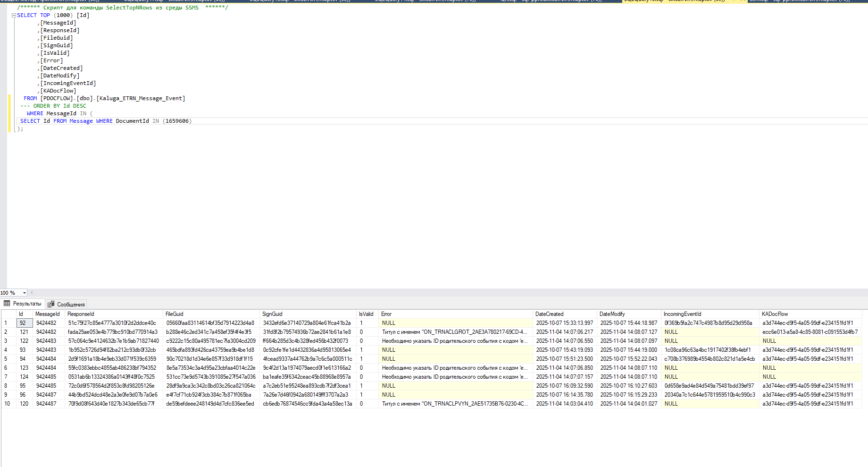Click SignGuid cell 3432efd6e37140729a804e61fca41b2a
The image size is (868, 467).
[308, 323]
